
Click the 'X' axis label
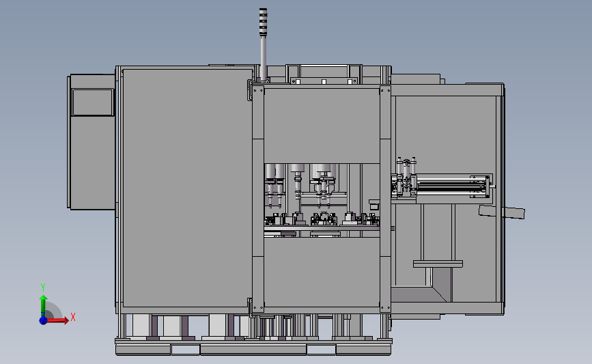tap(73, 317)
